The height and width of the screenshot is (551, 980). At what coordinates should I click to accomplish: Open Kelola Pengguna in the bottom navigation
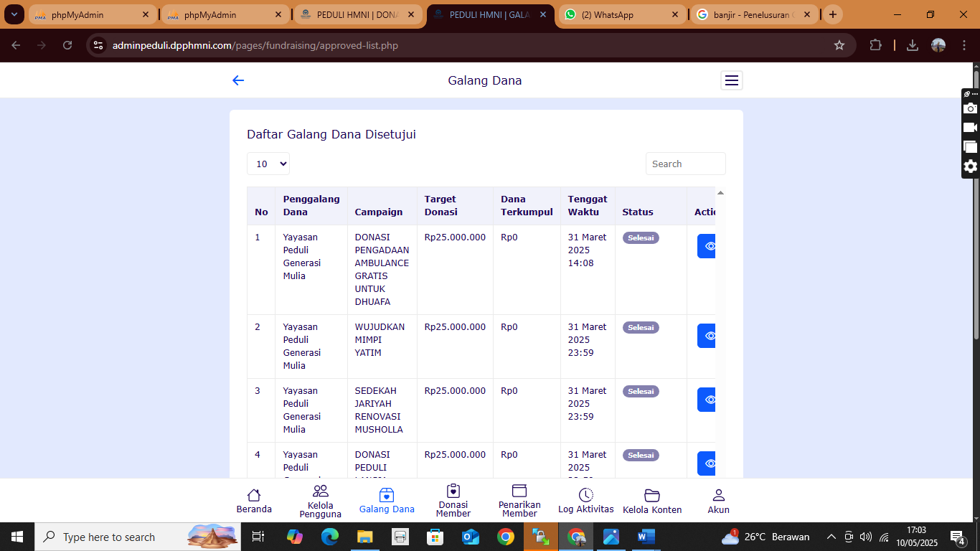pos(321,501)
